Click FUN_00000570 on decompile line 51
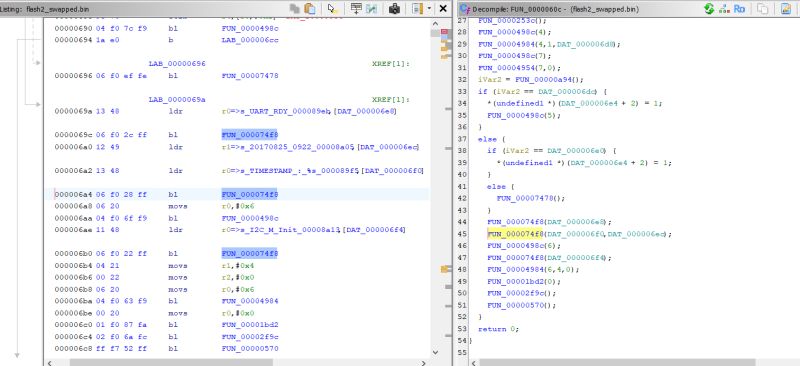 pos(516,305)
